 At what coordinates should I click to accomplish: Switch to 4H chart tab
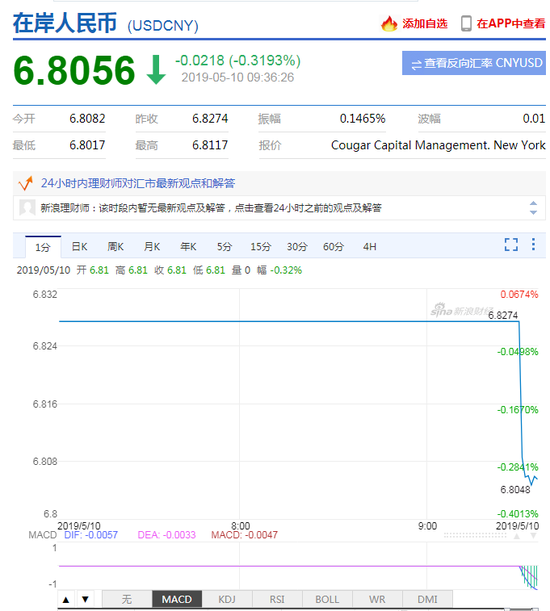click(x=370, y=247)
